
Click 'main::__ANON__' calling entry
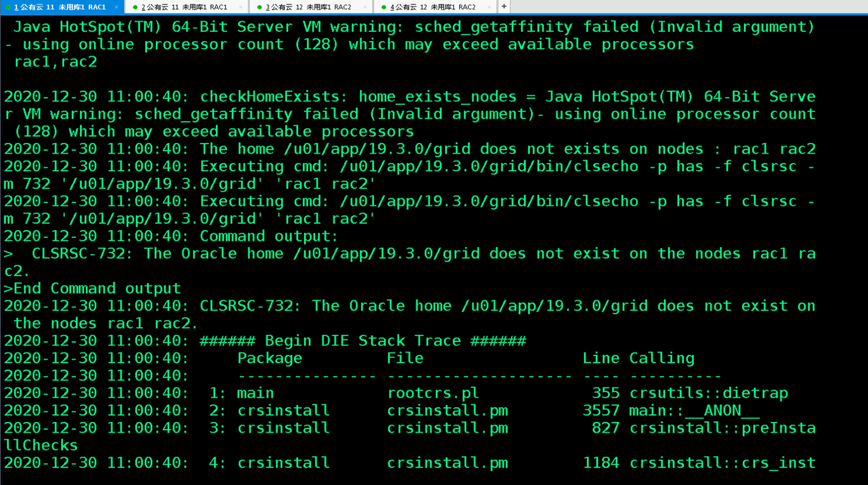(x=695, y=411)
